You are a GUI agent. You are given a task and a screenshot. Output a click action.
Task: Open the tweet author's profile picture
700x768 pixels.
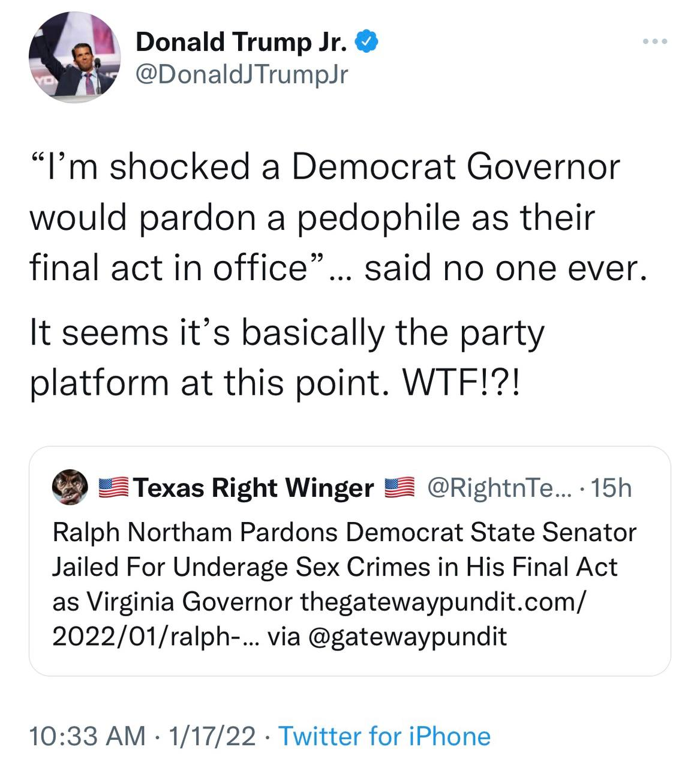pos(74,58)
